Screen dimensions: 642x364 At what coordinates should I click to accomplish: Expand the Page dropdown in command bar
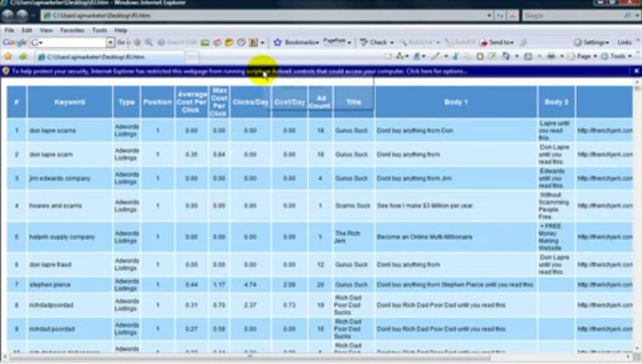tap(587, 56)
